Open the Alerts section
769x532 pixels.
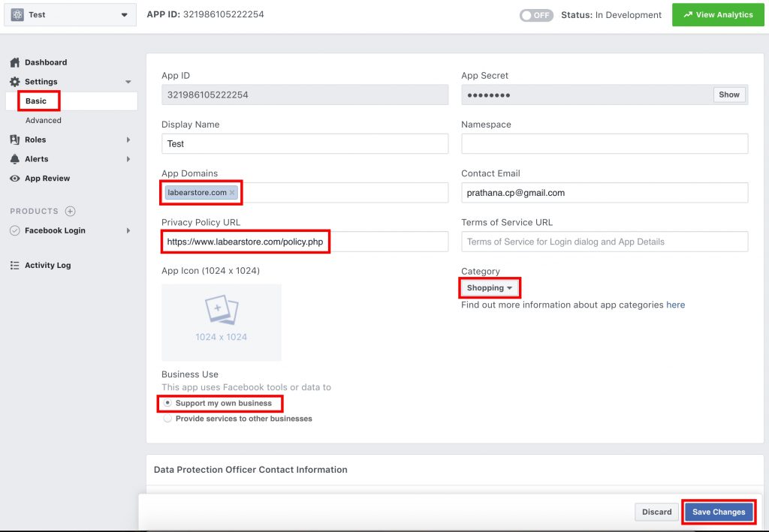point(36,159)
